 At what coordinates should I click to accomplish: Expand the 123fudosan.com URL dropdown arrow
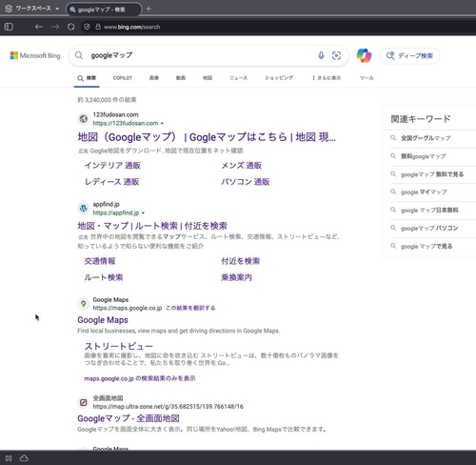tap(162, 123)
